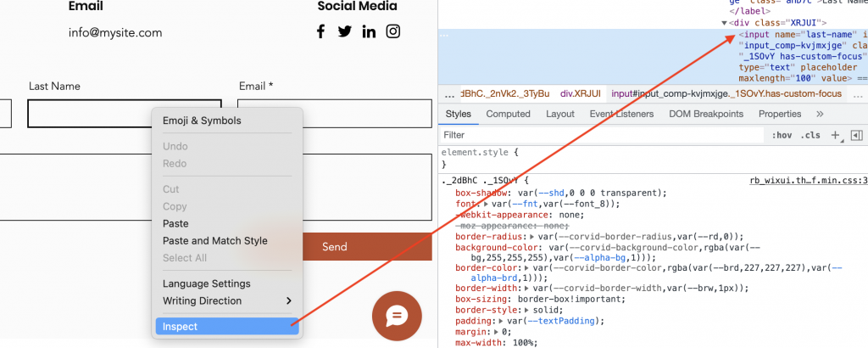Screen dimensions: 868x348
Task: Click the new style rule plus icon
Action: pyautogui.click(x=835, y=135)
